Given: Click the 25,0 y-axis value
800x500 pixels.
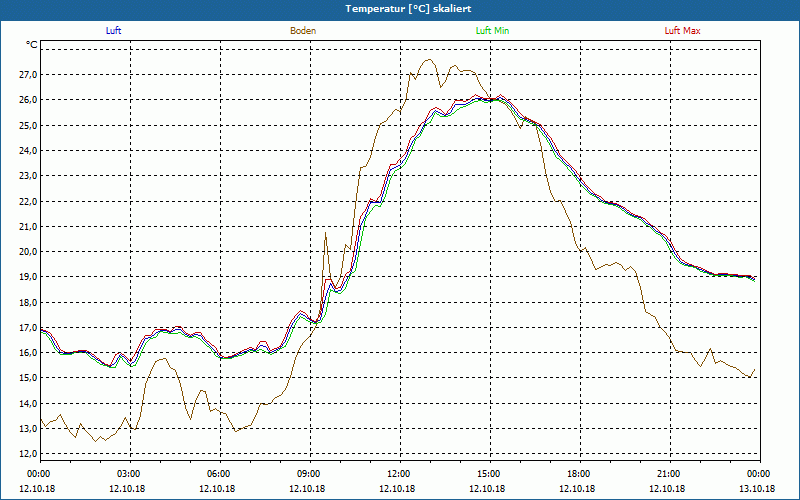Looking at the screenshot, I should [x=28, y=126].
